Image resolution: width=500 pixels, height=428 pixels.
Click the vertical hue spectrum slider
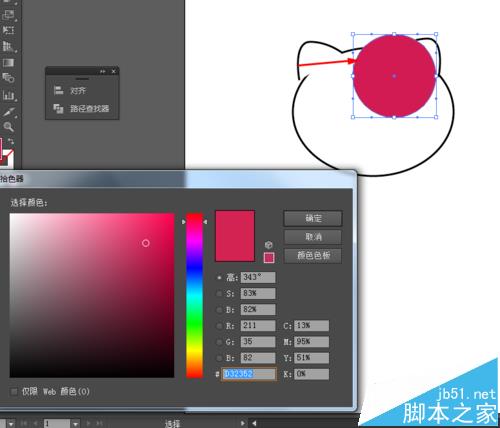(x=194, y=295)
